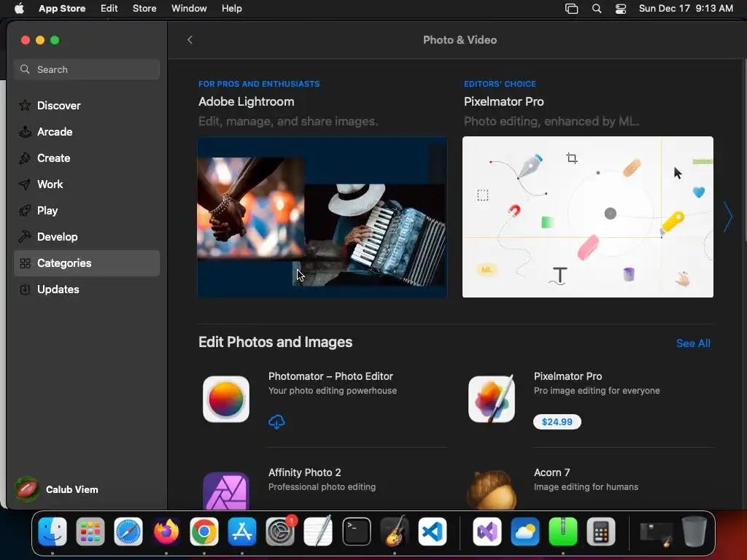Click the App Store Dock icon
Image resolution: width=747 pixels, height=560 pixels.
pyautogui.click(x=242, y=531)
